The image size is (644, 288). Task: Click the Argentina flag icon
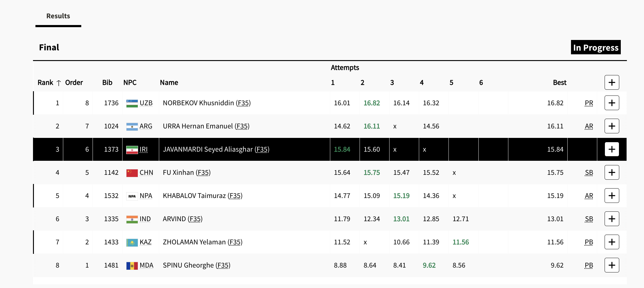click(x=132, y=126)
